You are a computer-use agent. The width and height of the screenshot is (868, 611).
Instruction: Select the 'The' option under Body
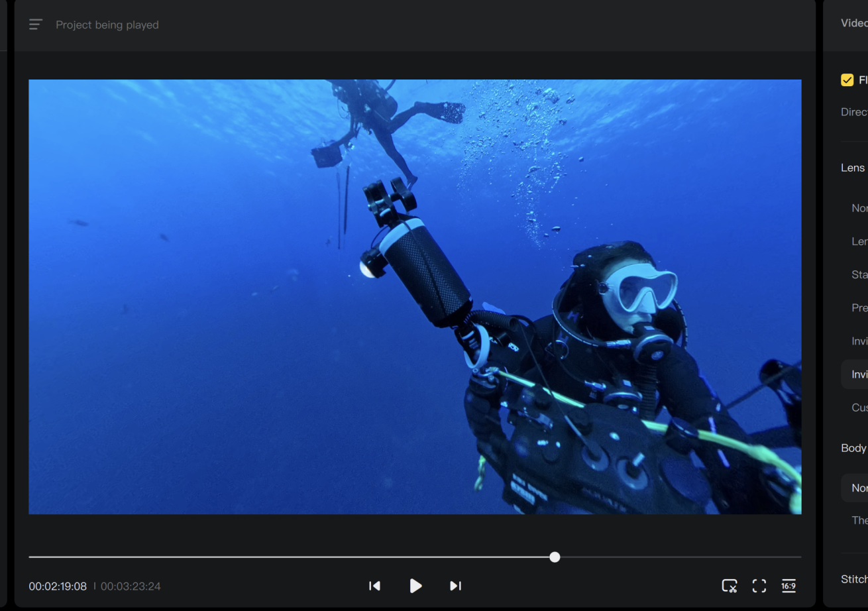(859, 520)
